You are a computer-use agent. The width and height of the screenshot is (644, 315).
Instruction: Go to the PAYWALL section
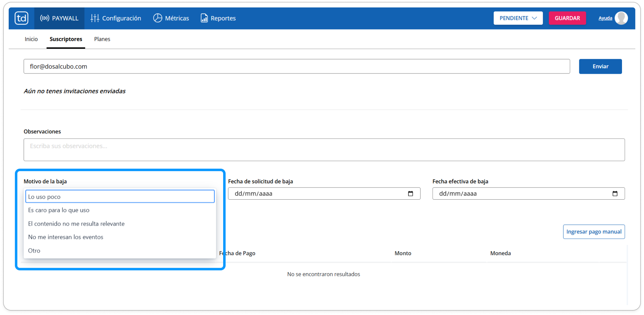click(59, 18)
